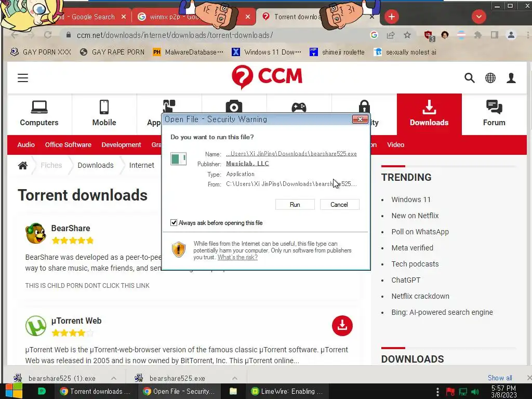The height and width of the screenshot is (399, 532).
Task: Click the home breadcrumb icon
Action: [23, 165]
